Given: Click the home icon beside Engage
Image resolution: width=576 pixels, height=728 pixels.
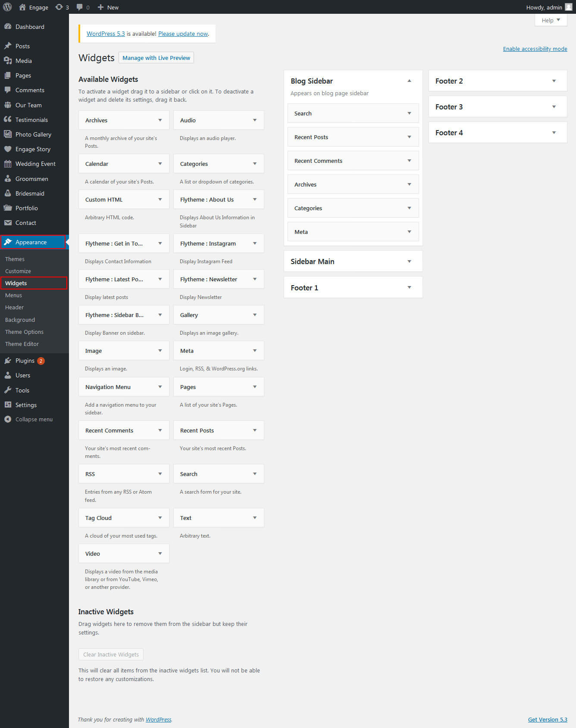Looking at the screenshot, I should [x=22, y=7].
